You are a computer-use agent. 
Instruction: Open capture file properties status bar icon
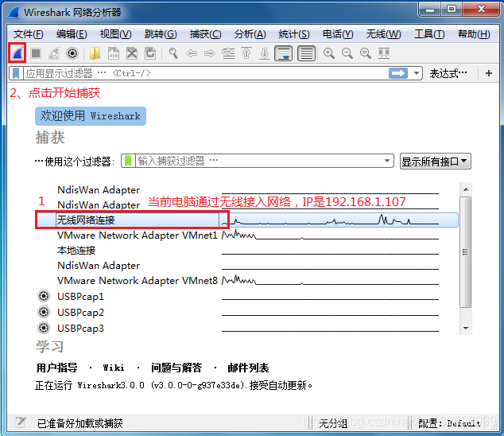click(21, 422)
